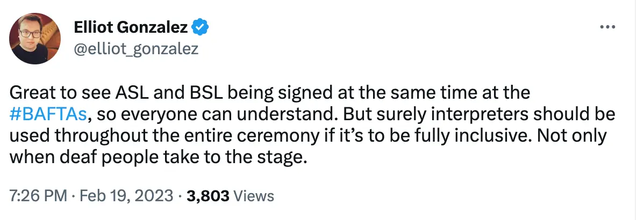
Task: Open the tweet's three-dot More menu
Action: coord(607,27)
